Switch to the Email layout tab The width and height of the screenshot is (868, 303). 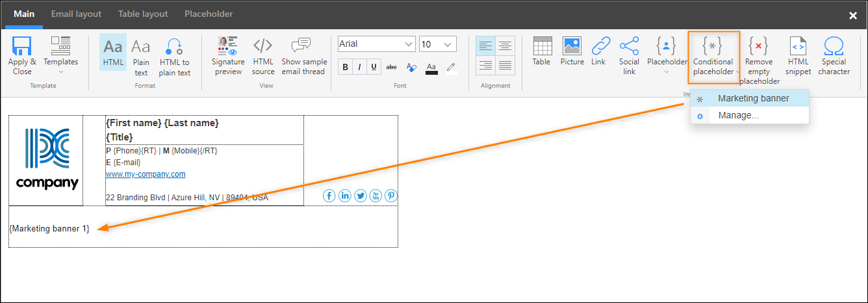point(77,14)
